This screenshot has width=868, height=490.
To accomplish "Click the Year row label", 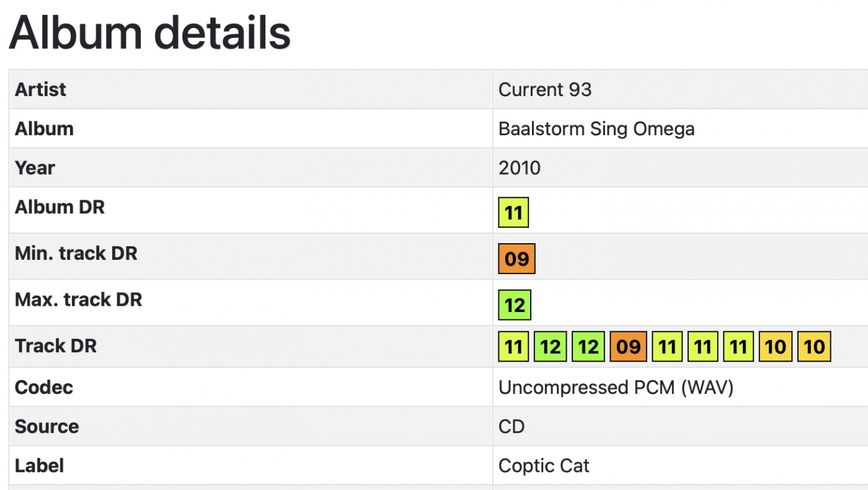I will [x=35, y=168].
